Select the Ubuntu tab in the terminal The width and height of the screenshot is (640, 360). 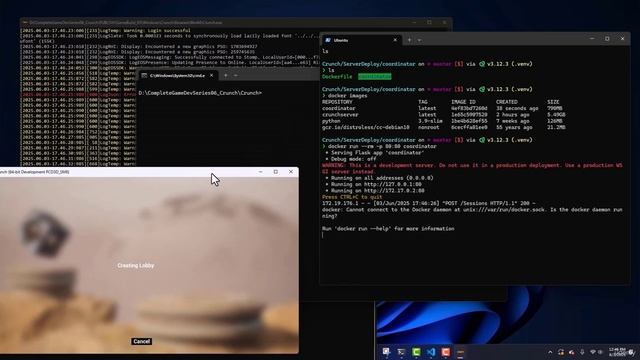coord(360,40)
